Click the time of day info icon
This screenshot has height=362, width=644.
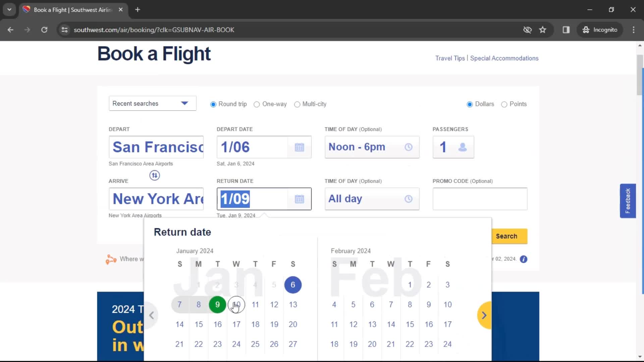coord(408,147)
